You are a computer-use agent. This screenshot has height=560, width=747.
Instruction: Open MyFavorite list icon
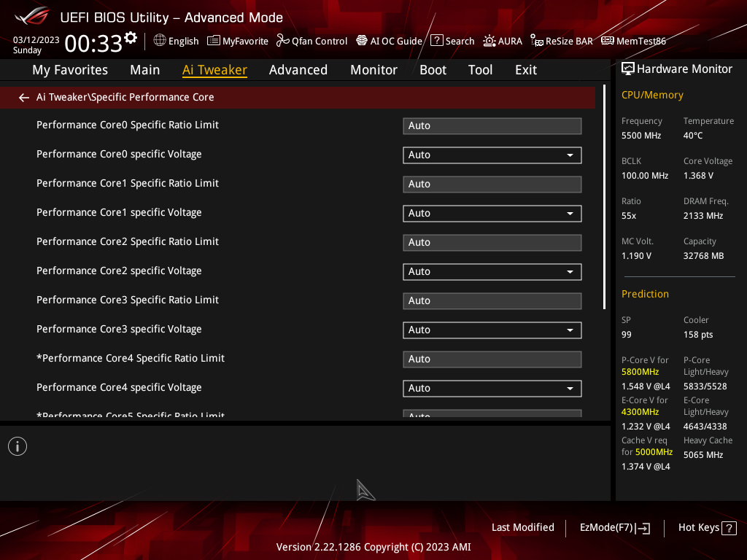pos(214,41)
